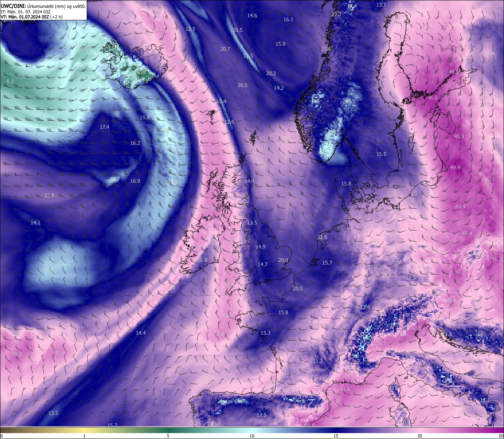Click the map value '14.2'
Image resolution: width=504 pixels, height=439 pixels.
coord(279,88)
